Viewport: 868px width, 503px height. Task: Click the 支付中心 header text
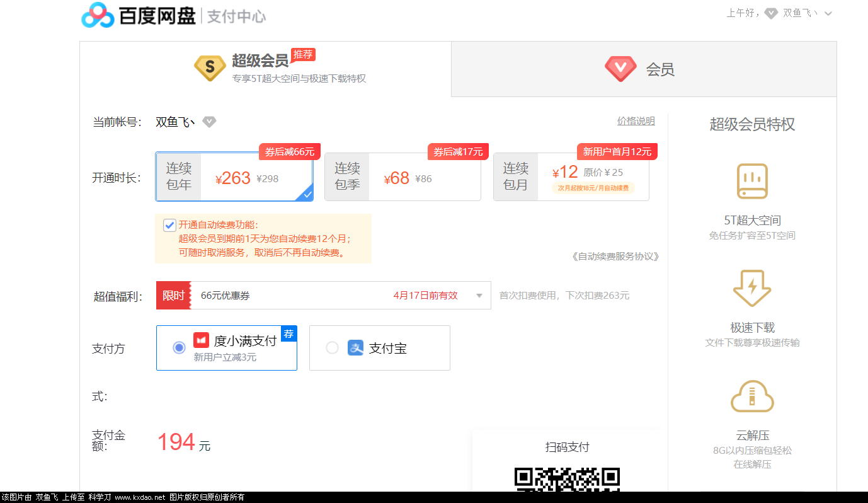236,16
